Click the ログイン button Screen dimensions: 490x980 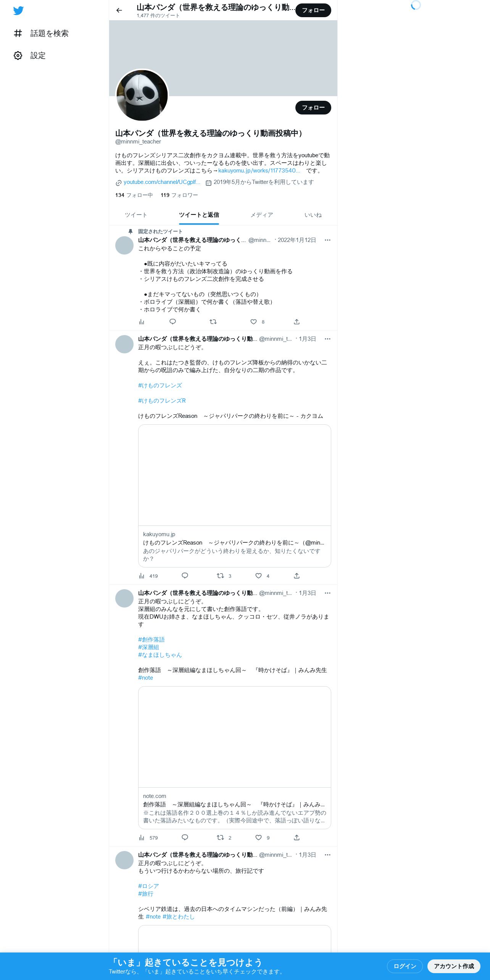405,966
